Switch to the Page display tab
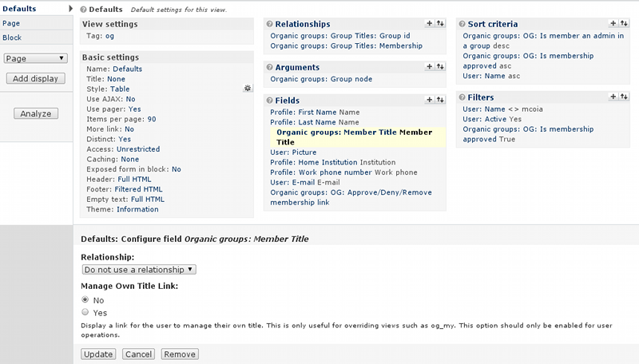The height and width of the screenshot is (364, 639). point(11,23)
